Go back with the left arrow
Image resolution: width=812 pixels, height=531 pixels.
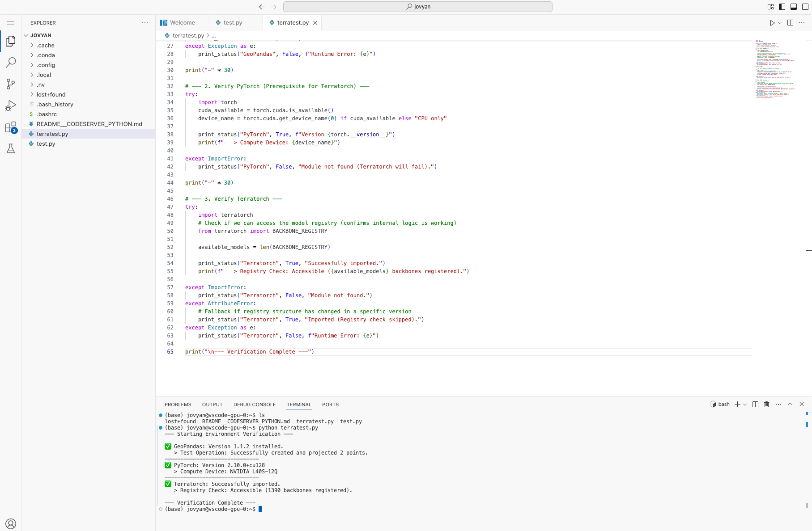(262, 7)
